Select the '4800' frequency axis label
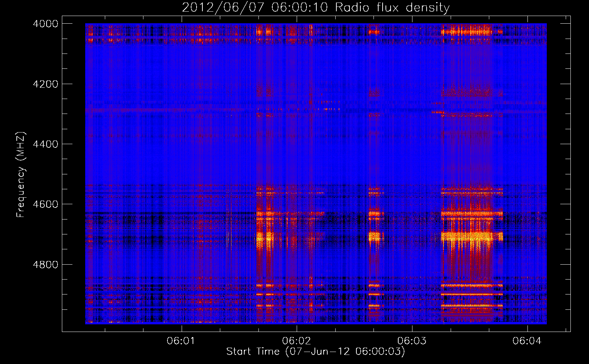589x364 pixels. pyautogui.click(x=46, y=265)
